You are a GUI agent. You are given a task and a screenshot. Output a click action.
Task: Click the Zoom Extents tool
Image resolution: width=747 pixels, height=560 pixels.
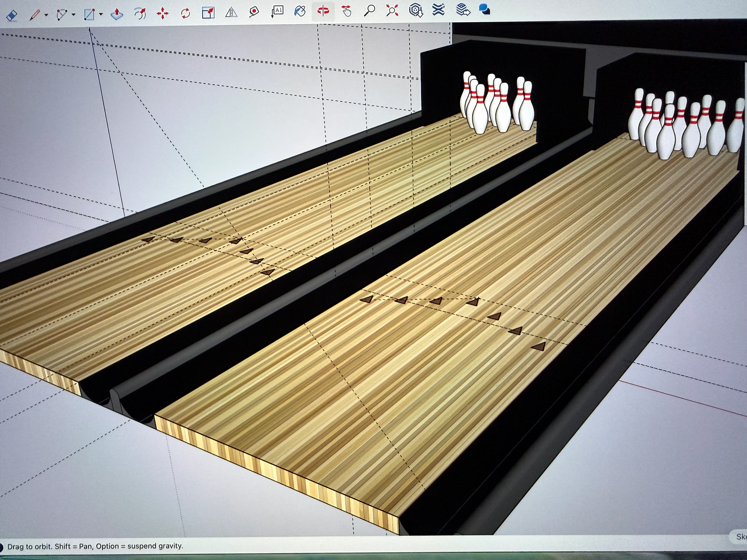coord(392,10)
